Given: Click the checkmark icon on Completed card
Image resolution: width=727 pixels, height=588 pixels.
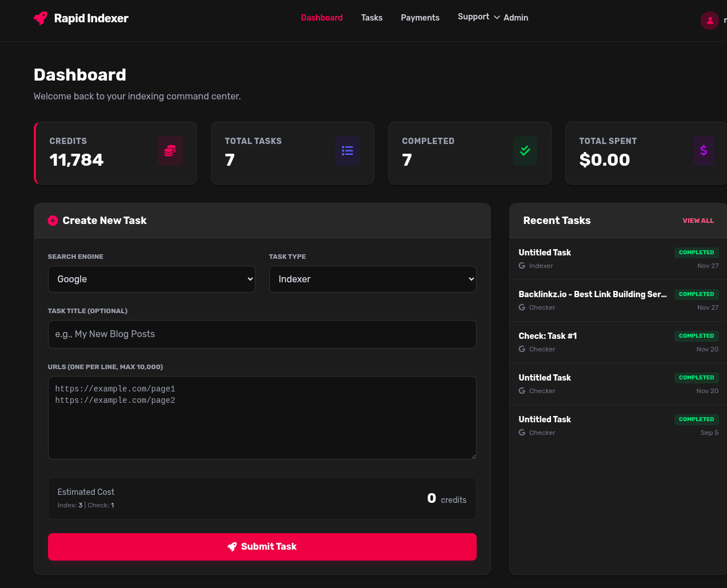Looking at the screenshot, I should tap(525, 150).
